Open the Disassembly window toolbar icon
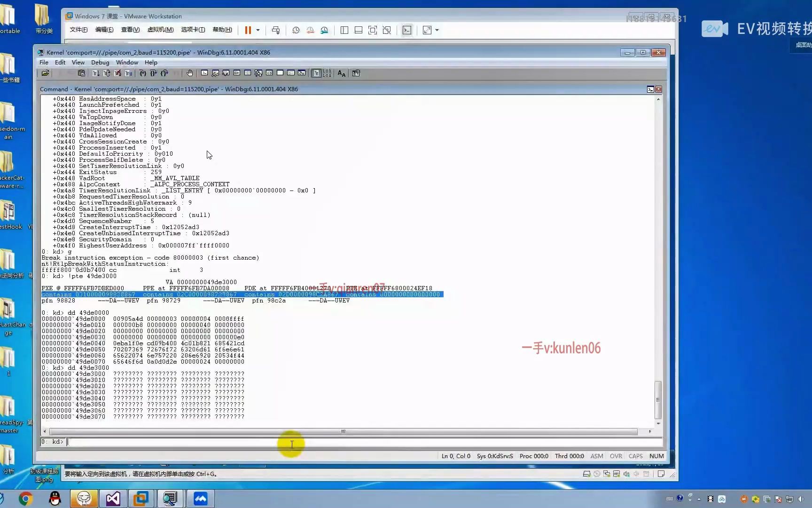This screenshot has height=508, width=812. click(269, 73)
